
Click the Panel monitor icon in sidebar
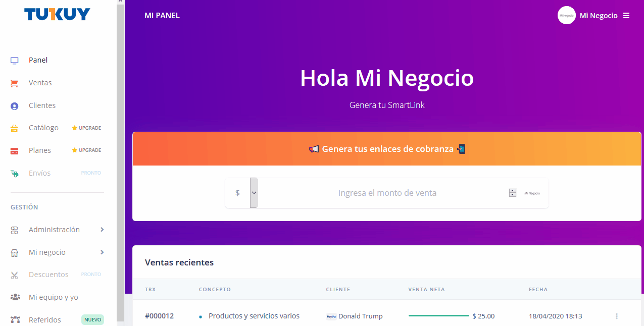pyautogui.click(x=15, y=61)
